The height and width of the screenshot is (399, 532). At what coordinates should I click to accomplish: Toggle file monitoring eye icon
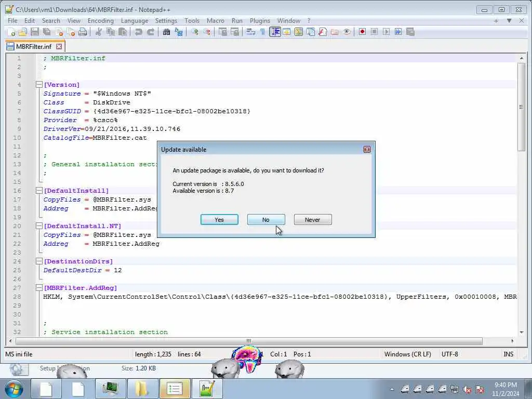tap(347, 32)
